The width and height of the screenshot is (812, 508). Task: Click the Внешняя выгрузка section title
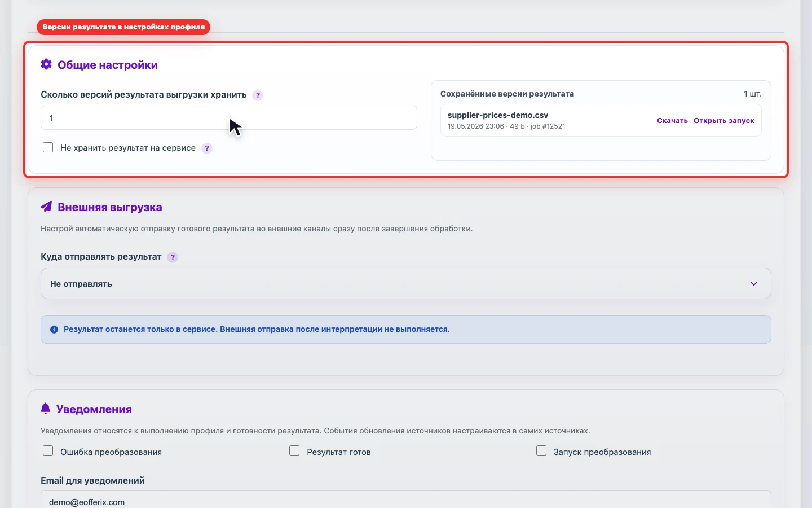pos(110,207)
